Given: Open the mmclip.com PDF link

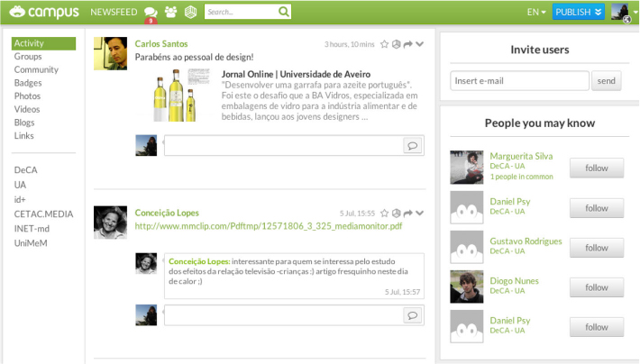Looking at the screenshot, I should pyautogui.click(x=268, y=226).
